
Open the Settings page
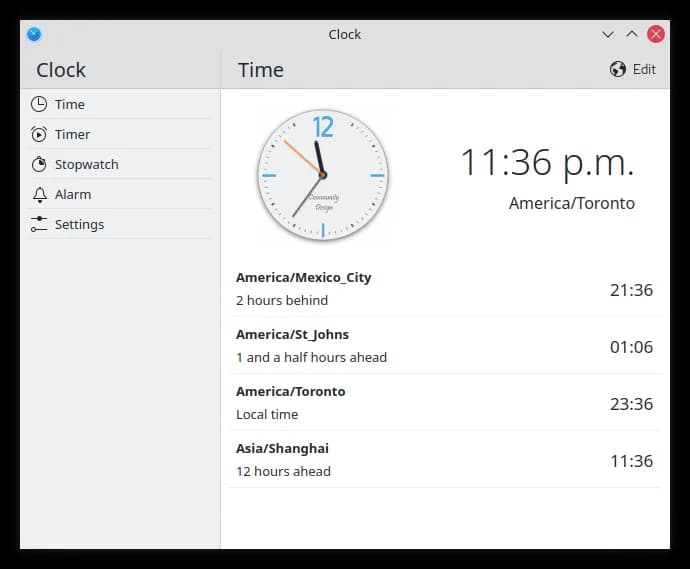tap(79, 224)
